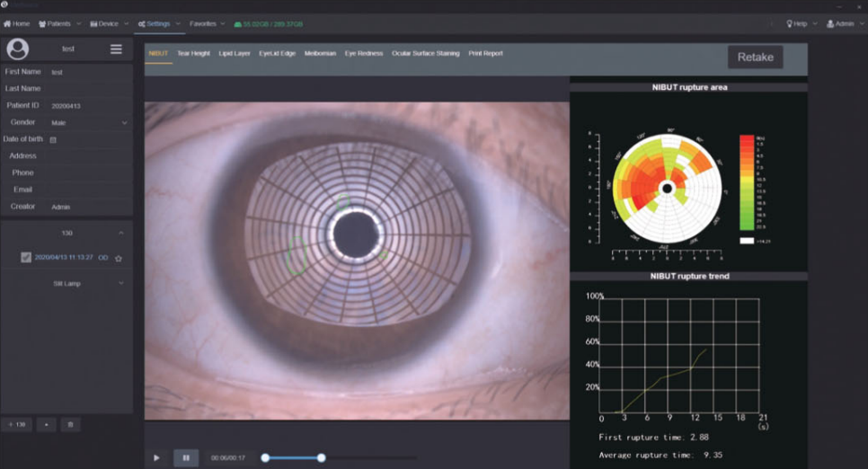Click the Retake button
Image resolution: width=868 pixels, height=469 pixels.
click(x=755, y=57)
